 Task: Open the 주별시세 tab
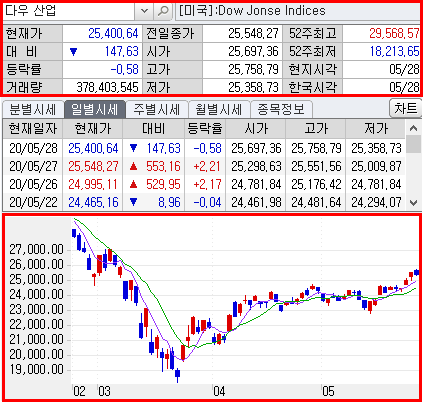[157, 109]
